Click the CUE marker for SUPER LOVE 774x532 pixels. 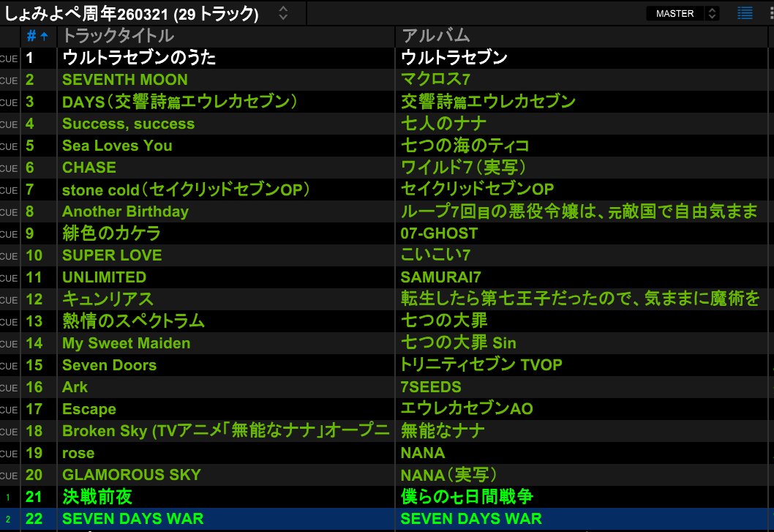(9, 256)
